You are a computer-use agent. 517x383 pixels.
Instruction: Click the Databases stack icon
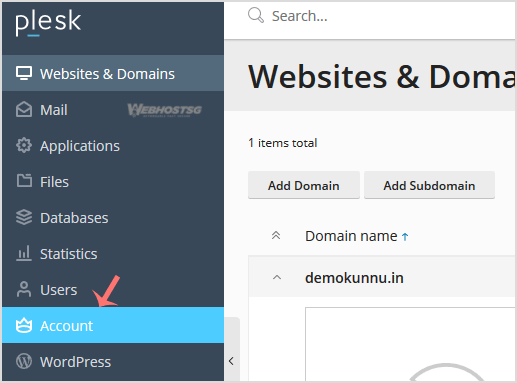pyautogui.click(x=24, y=217)
